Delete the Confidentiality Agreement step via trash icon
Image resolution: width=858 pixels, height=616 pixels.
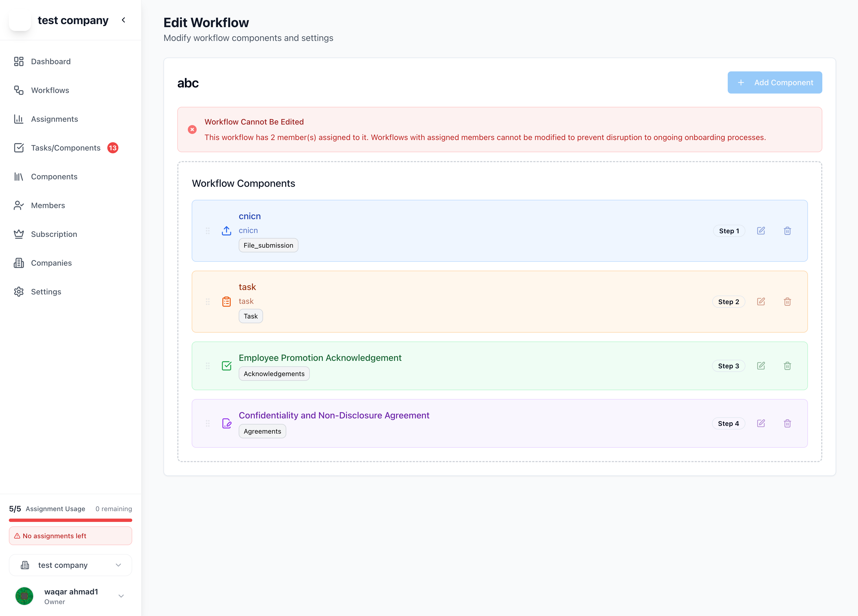click(x=788, y=423)
